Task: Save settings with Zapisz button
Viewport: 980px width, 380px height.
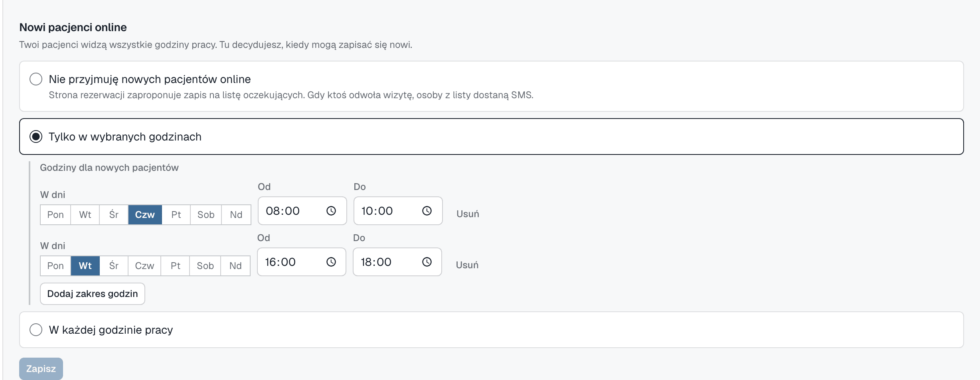Action: coord(41,369)
